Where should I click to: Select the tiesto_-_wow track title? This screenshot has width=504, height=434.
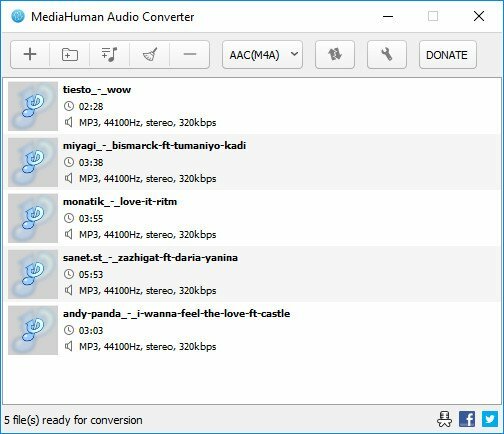pyautogui.click(x=97, y=90)
